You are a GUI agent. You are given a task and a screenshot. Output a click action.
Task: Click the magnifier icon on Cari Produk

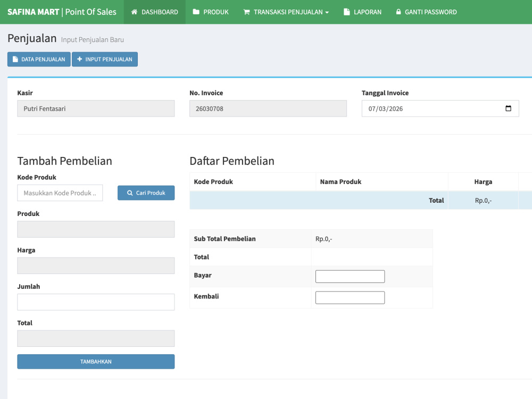(x=130, y=193)
